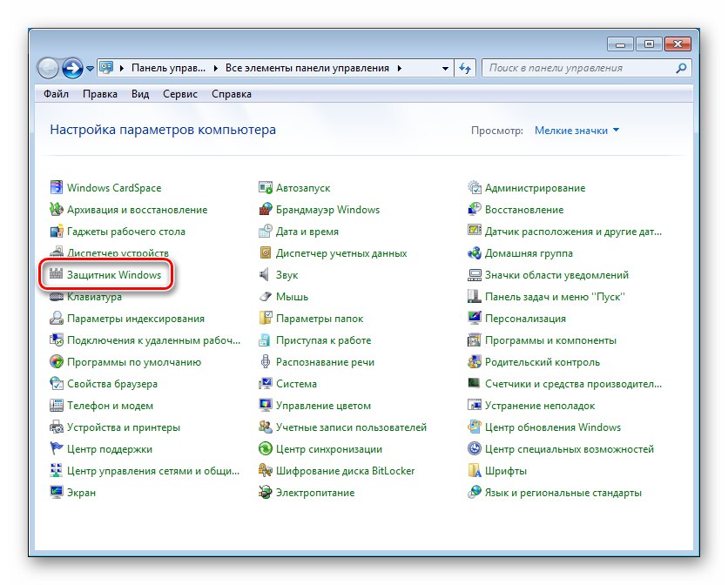
Task: Click the Гаджеты рабочего стола icon
Action: click(57, 232)
